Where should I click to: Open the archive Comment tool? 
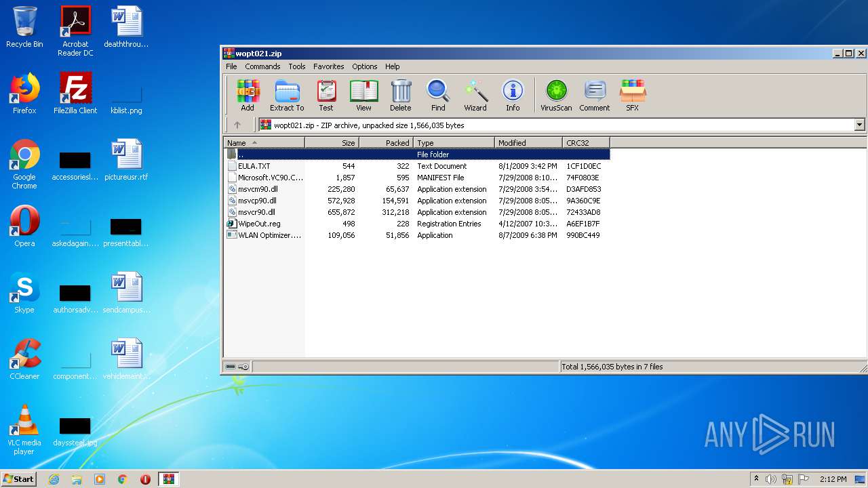coord(595,95)
